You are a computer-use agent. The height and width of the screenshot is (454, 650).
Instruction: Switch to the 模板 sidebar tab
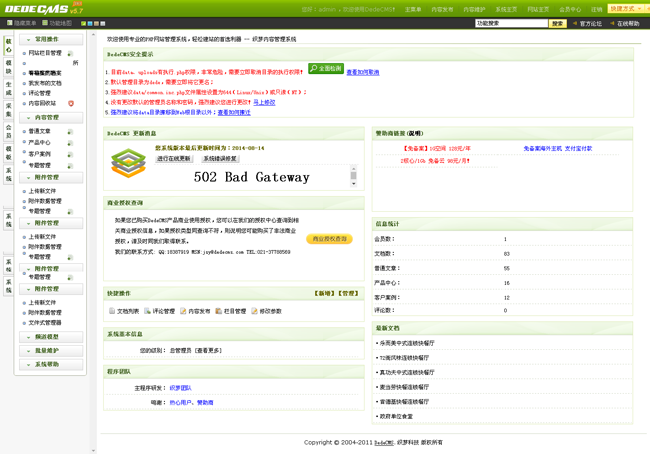[x=9, y=153]
